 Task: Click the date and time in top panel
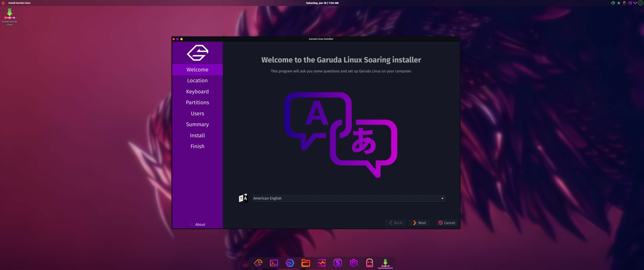click(322, 3)
